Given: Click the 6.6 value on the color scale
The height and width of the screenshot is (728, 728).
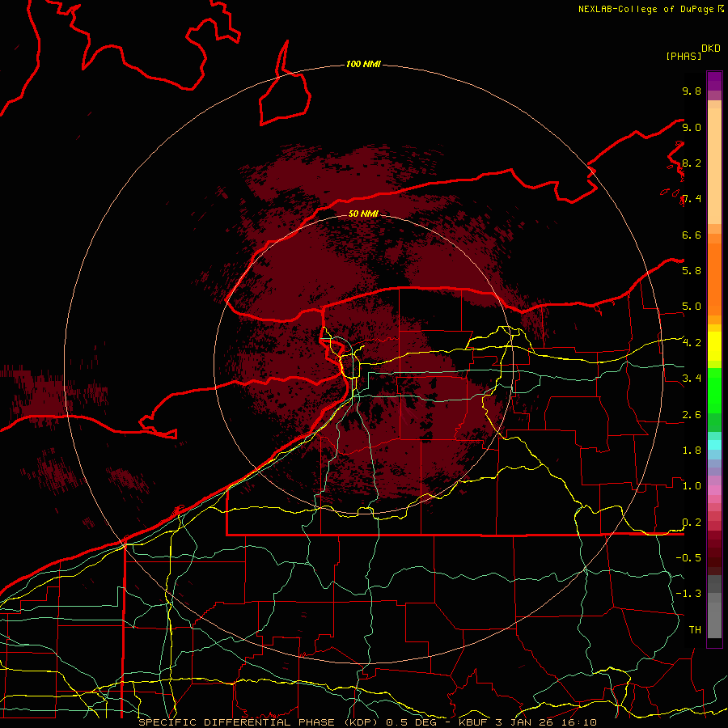Looking at the screenshot, I should [692, 235].
